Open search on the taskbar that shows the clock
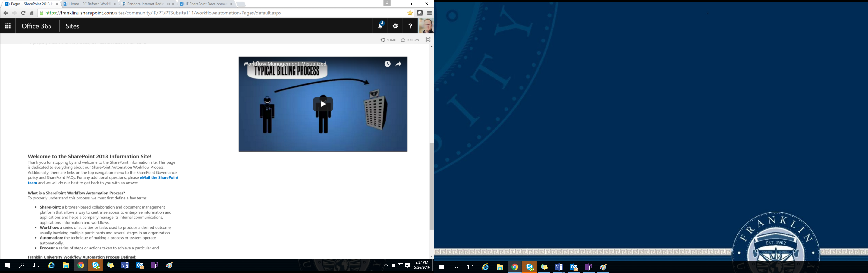 (x=22, y=265)
